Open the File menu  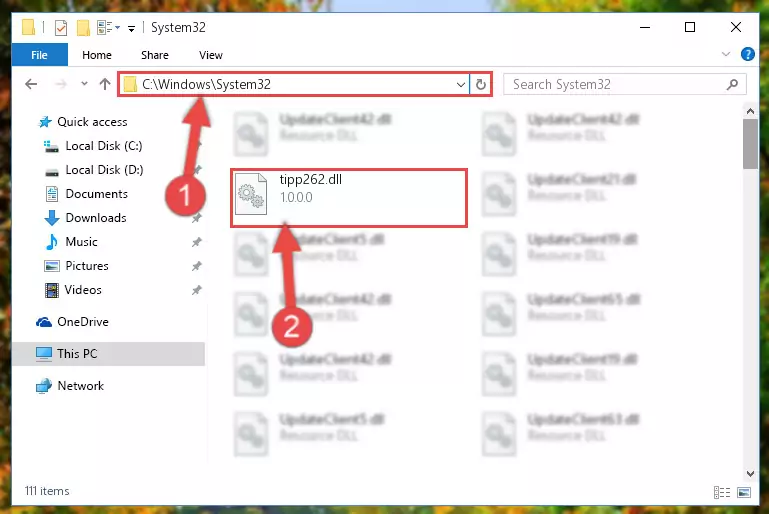point(39,55)
